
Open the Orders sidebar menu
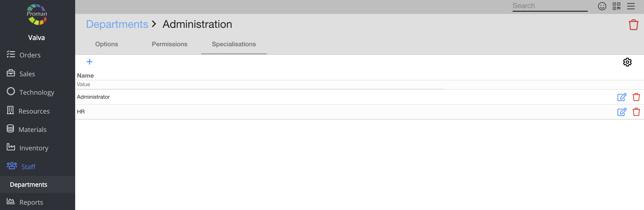(x=30, y=55)
